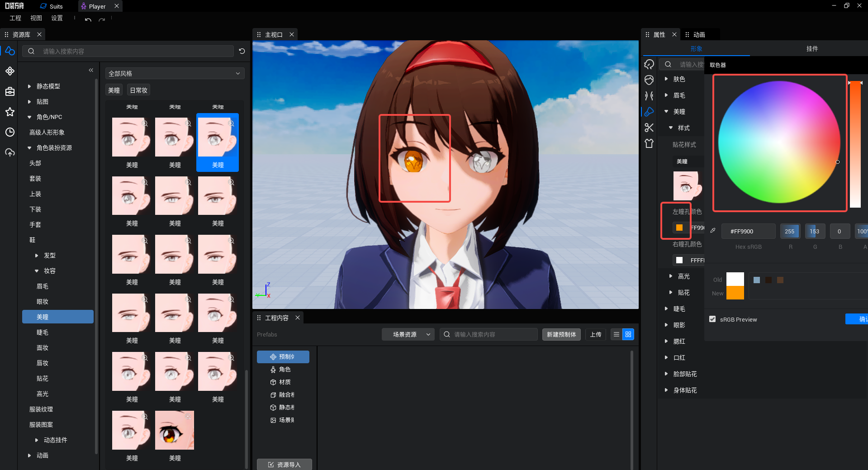Select the anime eye 美瞳 thumbnail
The image size is (868, 470).
coord(175,430)
